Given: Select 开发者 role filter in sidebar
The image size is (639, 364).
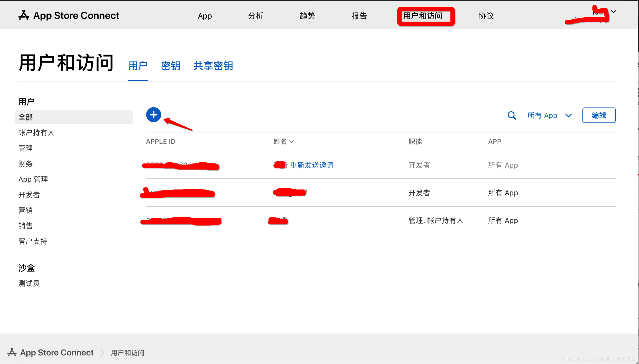Looking at the screenshot, I should (x=29, y=195).
